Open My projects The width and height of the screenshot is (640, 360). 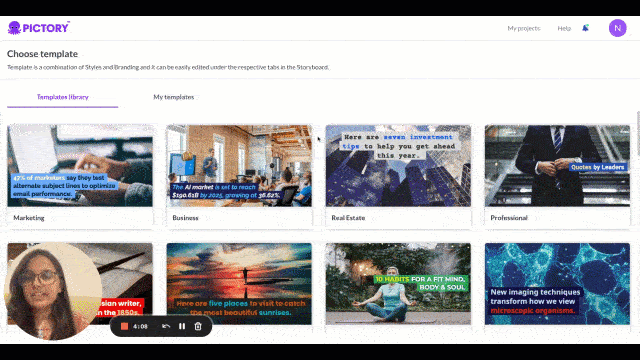point(524,28)
